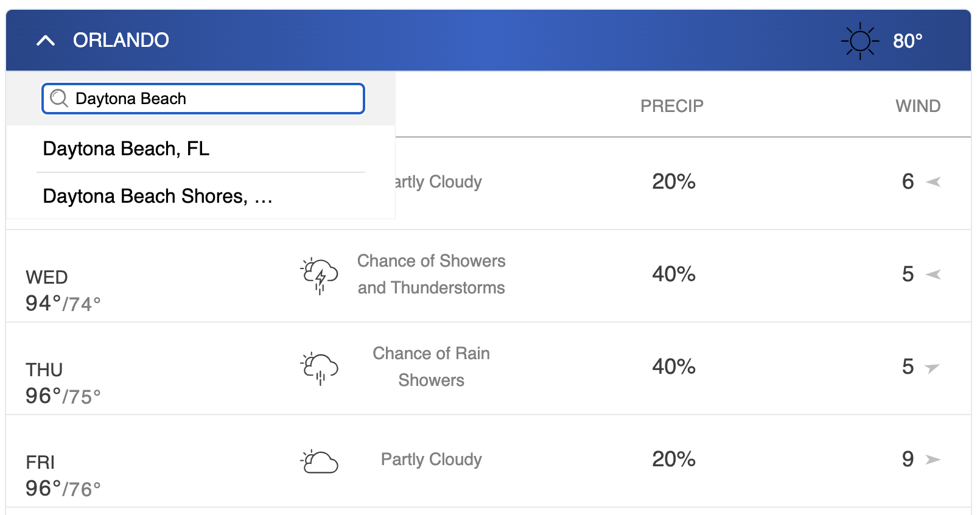Viewport: 980px width, 515px height.
Task: Click the PRECIP column header
Action: pos(672,106)
